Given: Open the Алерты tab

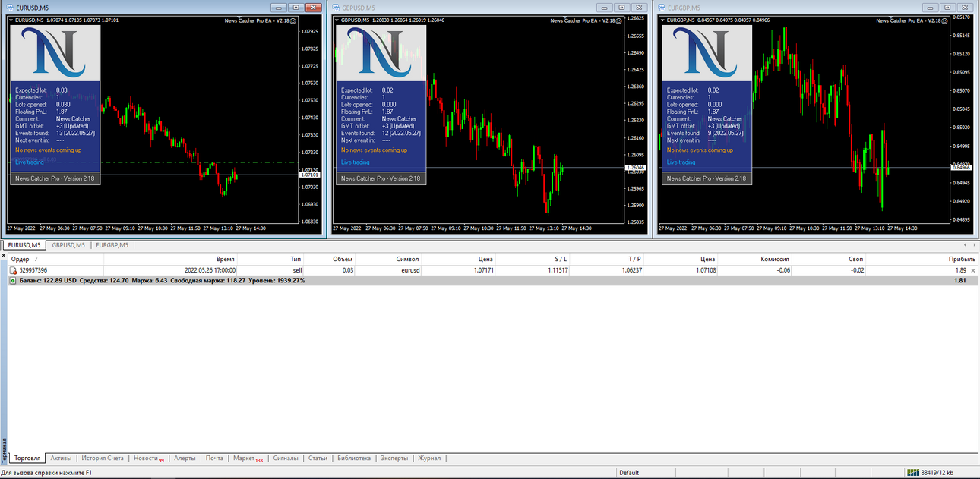Looking at the screenshot, I should click(x=185, y=459).
